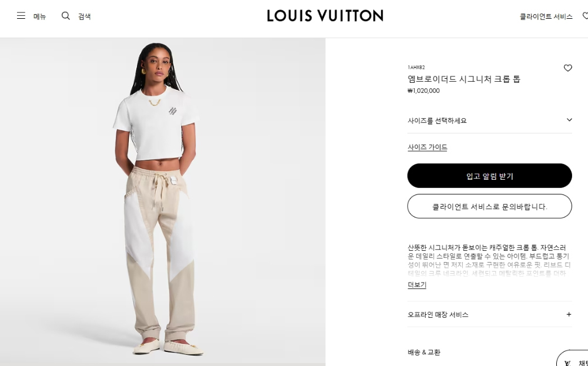Open the hamburger menu icon
Image resolution: width=588 pixels, height=366 pixels.
click(x=21, y=16)
